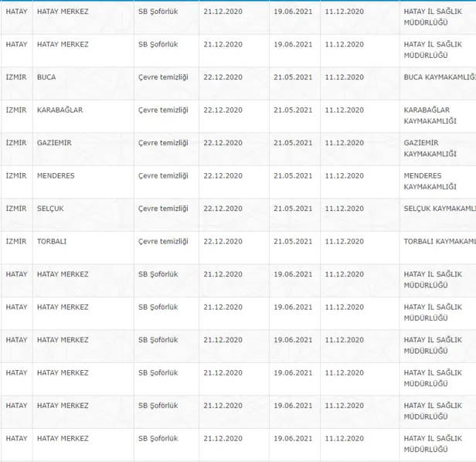Click the SELÇUK district cell

point(50,209)
